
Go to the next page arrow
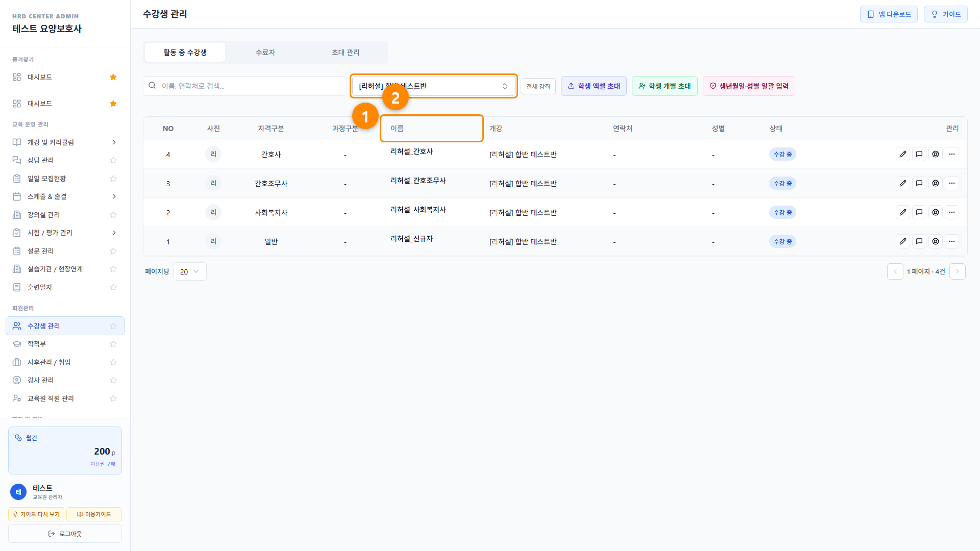pyautogui.click(x=958, y=271)
